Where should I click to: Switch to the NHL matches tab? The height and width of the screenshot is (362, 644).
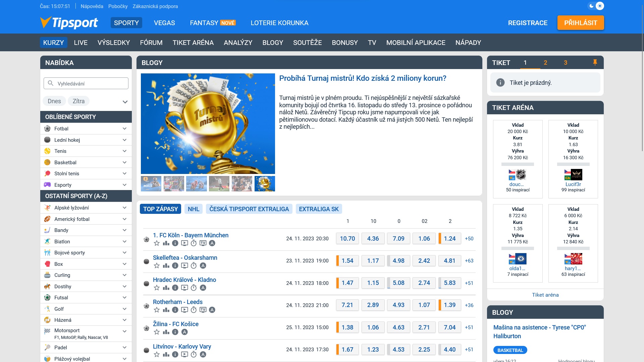(x=194, y=209)
